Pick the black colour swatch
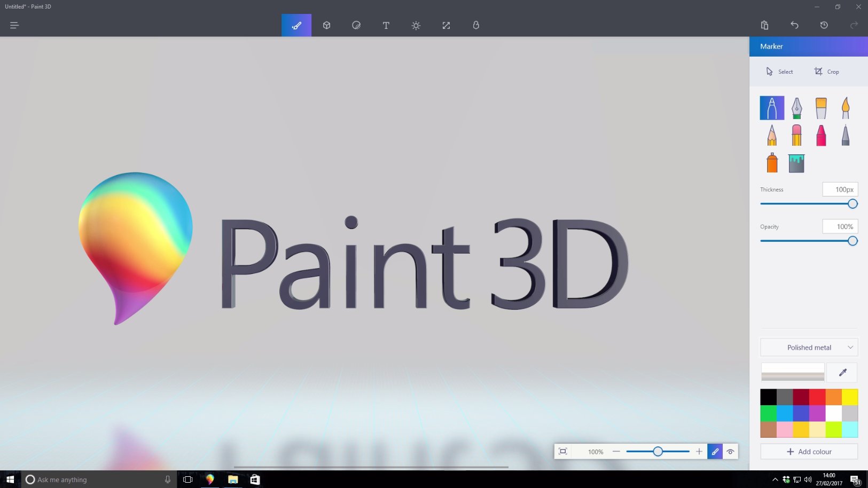Image resolution: width=868 pixels, height=488 pixels. click(x=768, y=397)
